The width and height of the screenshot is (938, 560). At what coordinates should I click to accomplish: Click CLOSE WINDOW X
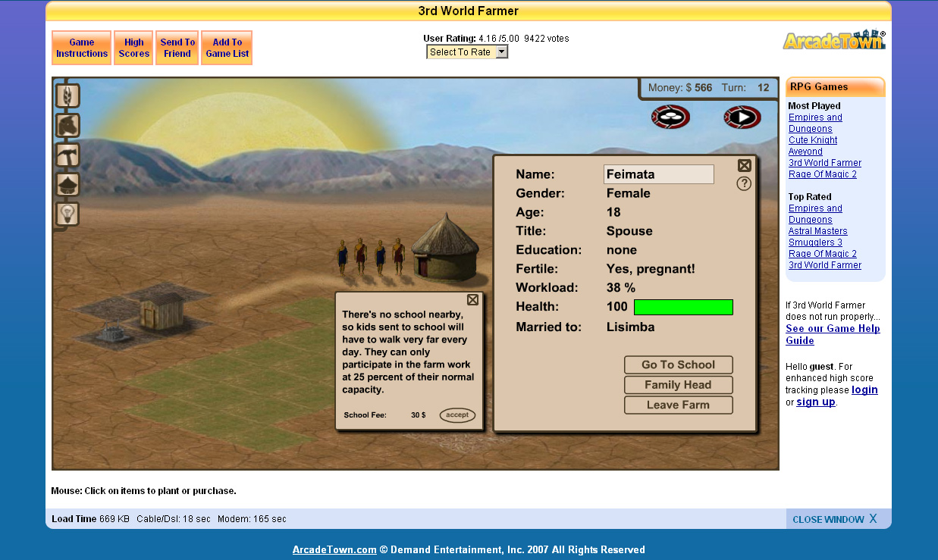coord(835,519)
